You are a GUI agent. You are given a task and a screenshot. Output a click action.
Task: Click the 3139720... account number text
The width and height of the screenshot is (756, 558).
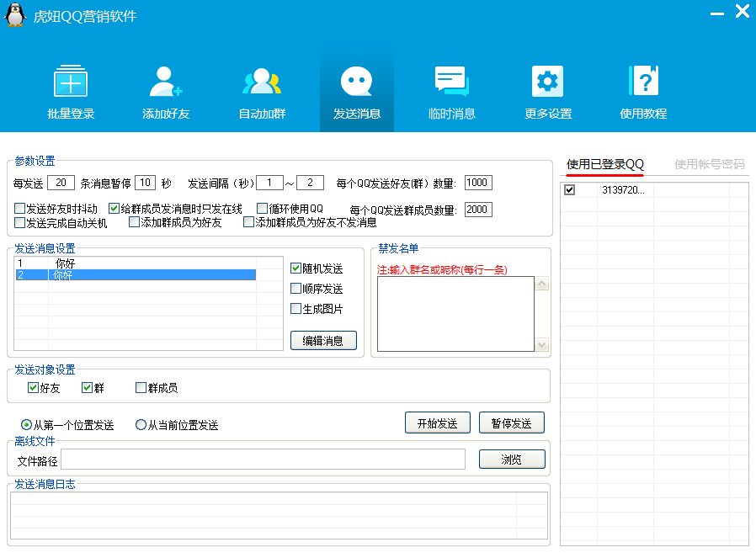coord(623,190)
